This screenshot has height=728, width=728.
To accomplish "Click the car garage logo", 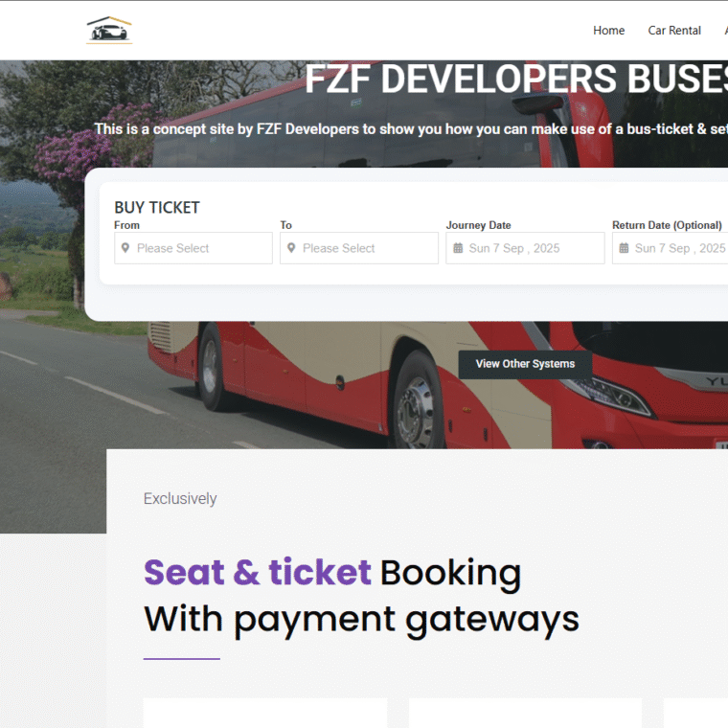I will tap(109, 31).
